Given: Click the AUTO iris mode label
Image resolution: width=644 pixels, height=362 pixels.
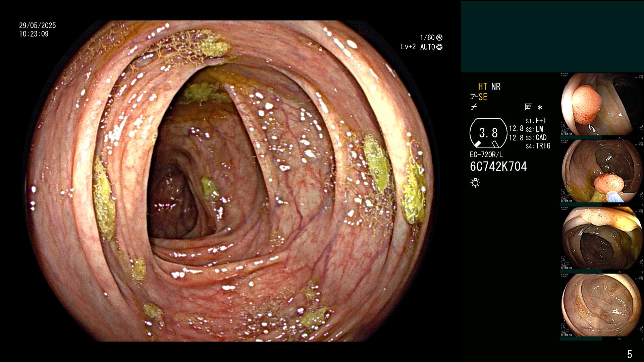Looking at the screenshot, I should tap(428, 47).
